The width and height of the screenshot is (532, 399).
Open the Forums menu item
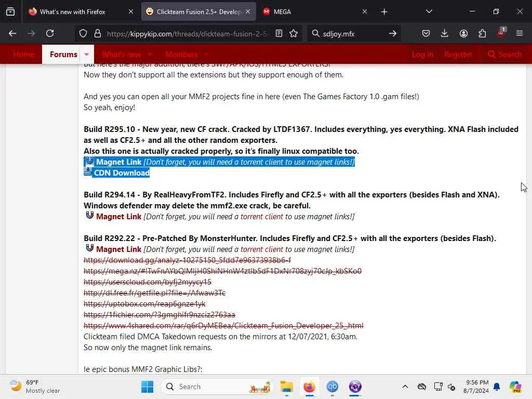(63, 54)
